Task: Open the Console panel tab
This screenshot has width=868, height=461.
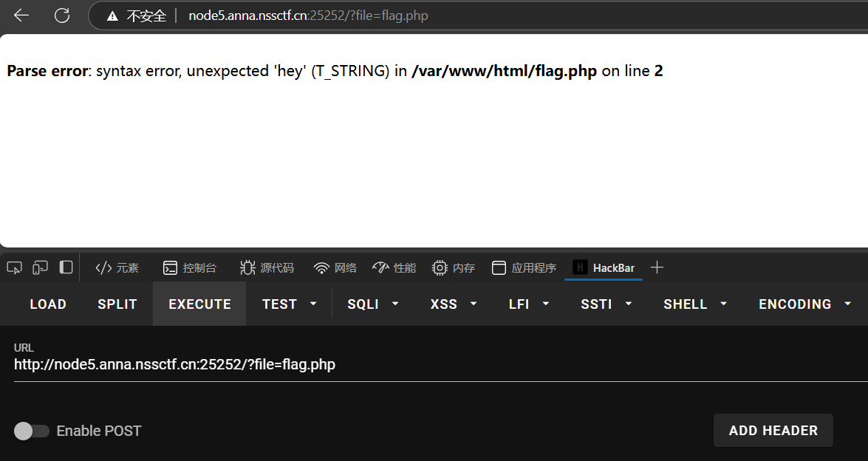Action: pos(190,267)
